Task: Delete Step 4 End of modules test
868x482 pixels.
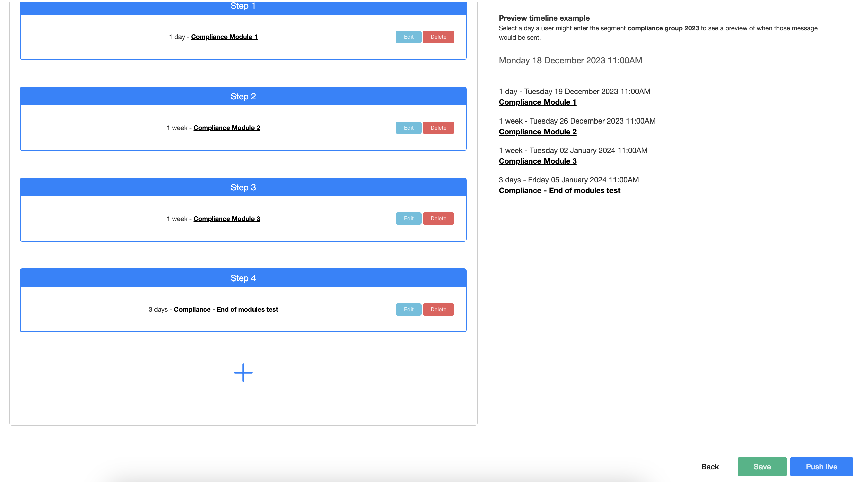Action: pos(438,309)
